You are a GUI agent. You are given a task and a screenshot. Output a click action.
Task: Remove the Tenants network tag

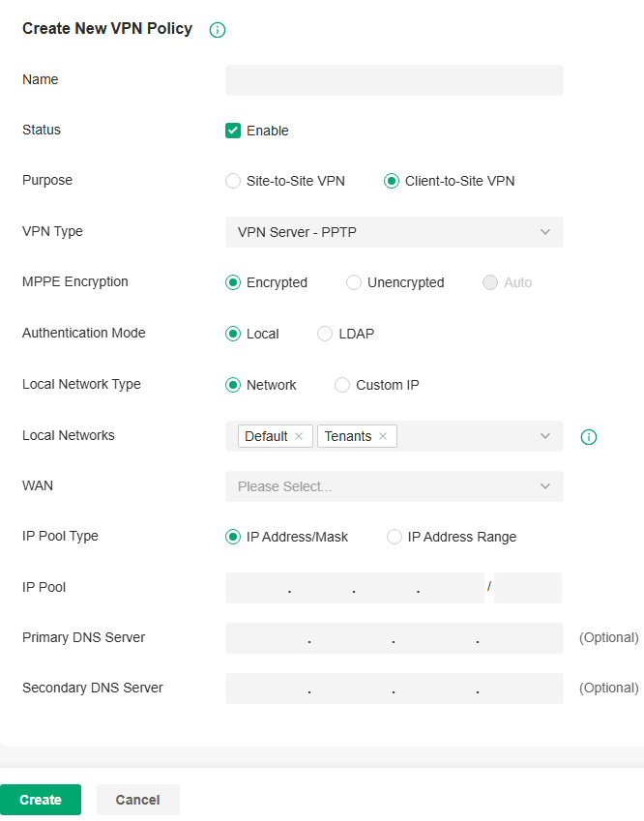[384, 436]
